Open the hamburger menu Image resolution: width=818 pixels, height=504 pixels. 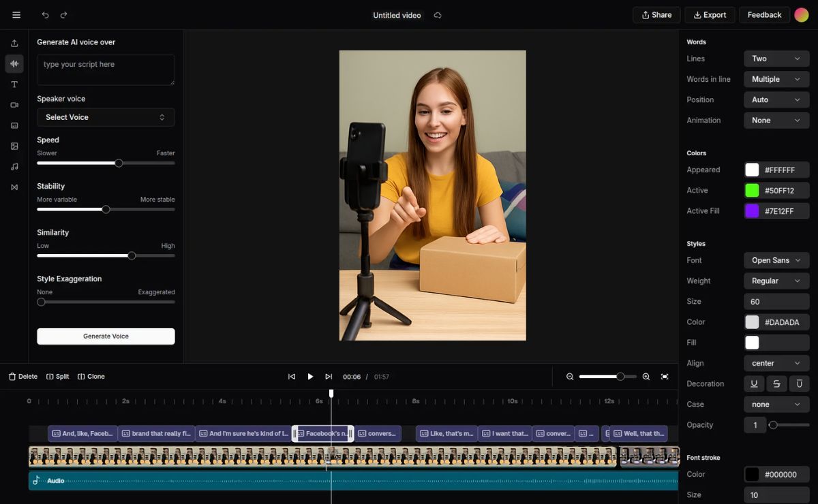(16, 15)
